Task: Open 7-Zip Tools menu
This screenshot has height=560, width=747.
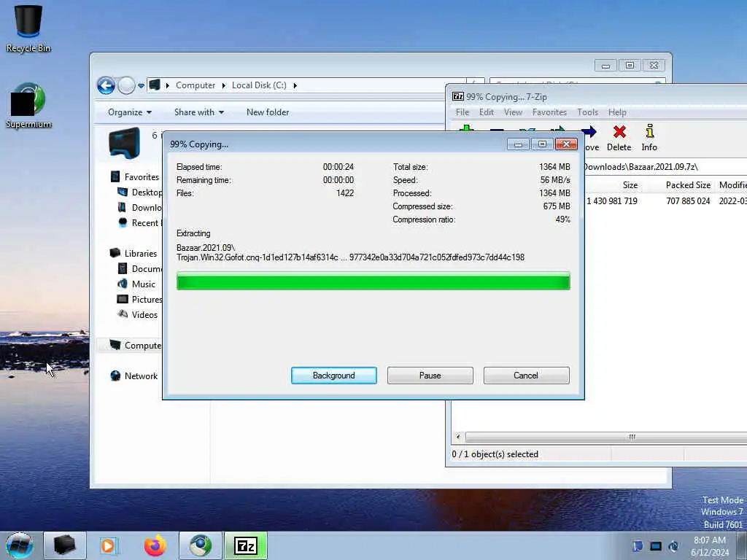Action: click(587, 112)
